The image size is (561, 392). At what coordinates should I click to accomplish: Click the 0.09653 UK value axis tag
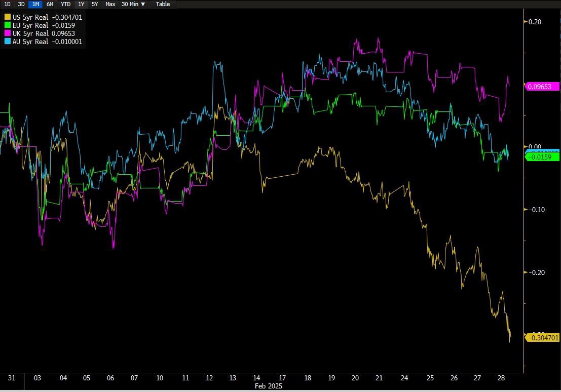pyautogui.click(x=542, y=87)
